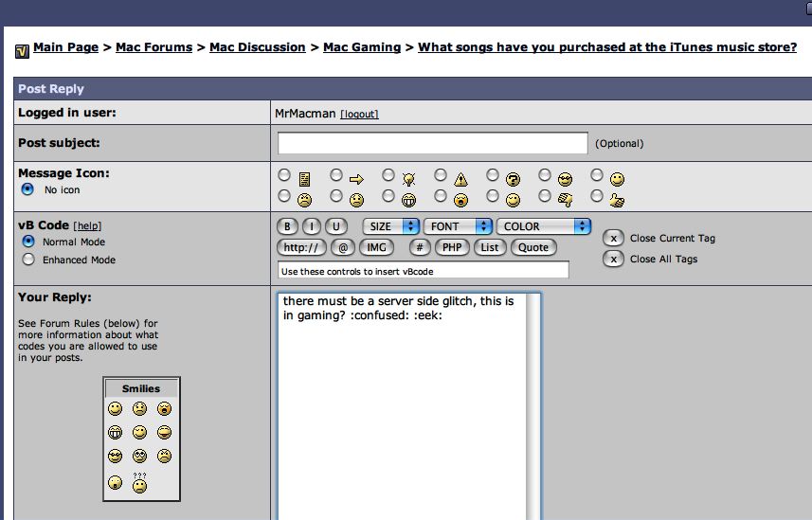Select Normal Mode for vB Code

(x=28, y=241)
